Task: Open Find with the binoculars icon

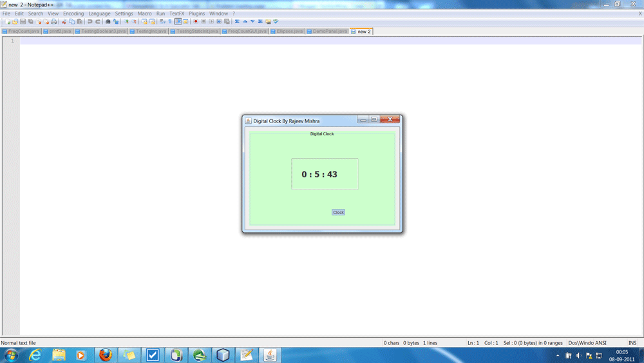Action: click(x=108, y=21)
